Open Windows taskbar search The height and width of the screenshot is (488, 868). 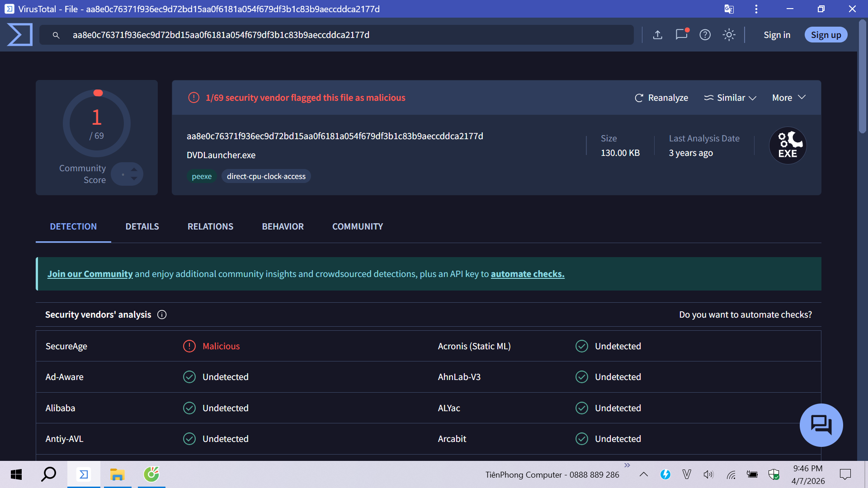(x=48, y=474)
